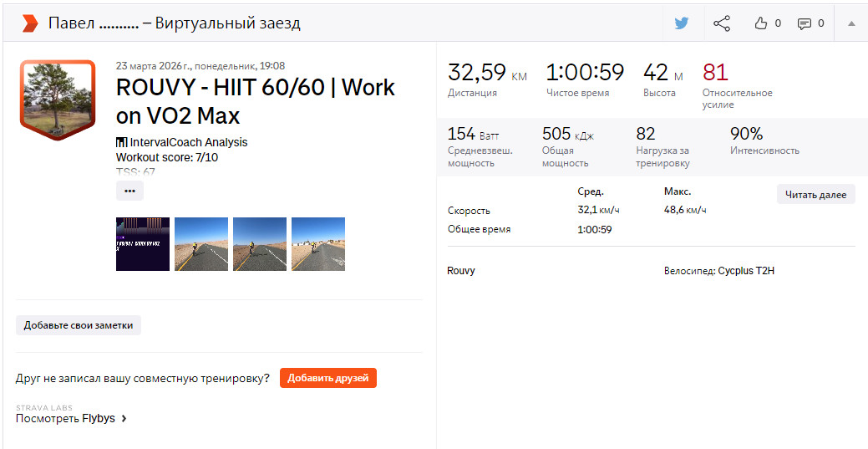Open 'Посмотреть Flybys' link
868x449 pixels.
(x=71, y=419)
